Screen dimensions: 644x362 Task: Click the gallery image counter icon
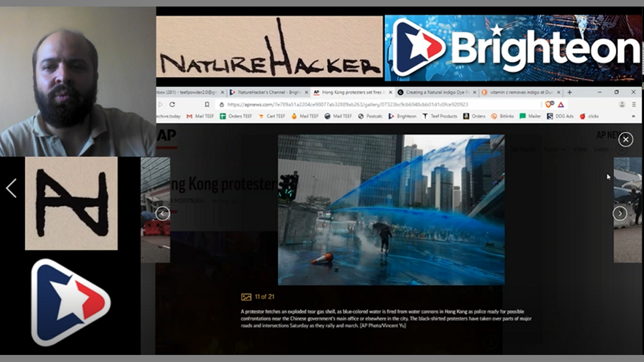(246, 297)
